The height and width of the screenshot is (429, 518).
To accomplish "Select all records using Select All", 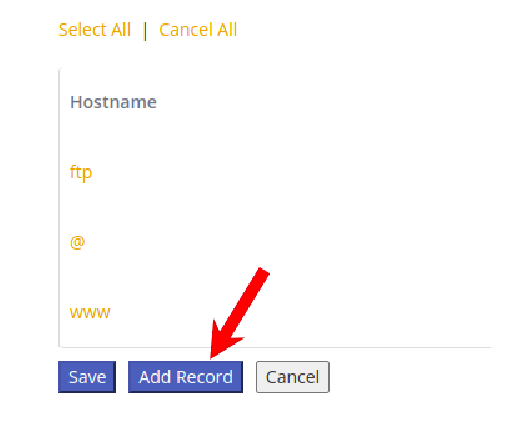I will pos(94,30).
